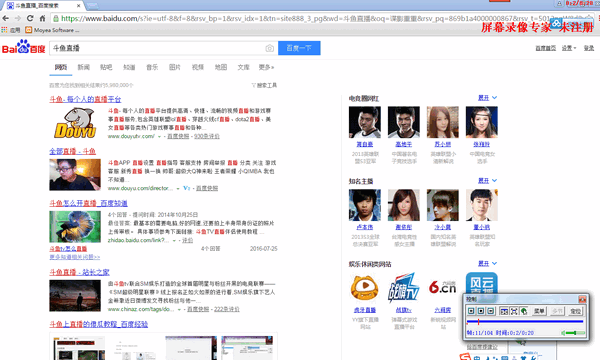Switch to the 新闻 search tab
The width and height of the screenshot is (600, 360).
coord(83,67)
